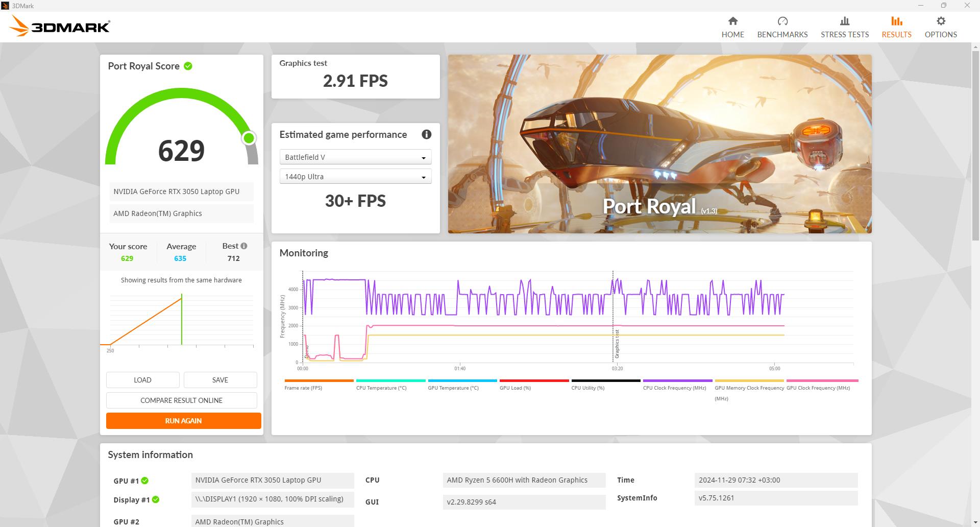This screenshot has width=980, height=527.
Task: Toggle CPU Utility (%) legend swatch
Action: coord(606,380)
